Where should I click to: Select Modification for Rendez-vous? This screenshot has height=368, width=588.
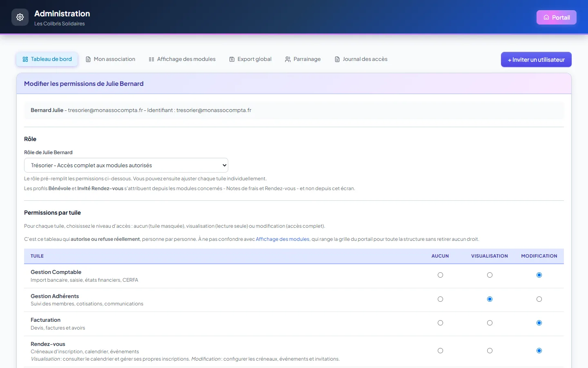539,351
